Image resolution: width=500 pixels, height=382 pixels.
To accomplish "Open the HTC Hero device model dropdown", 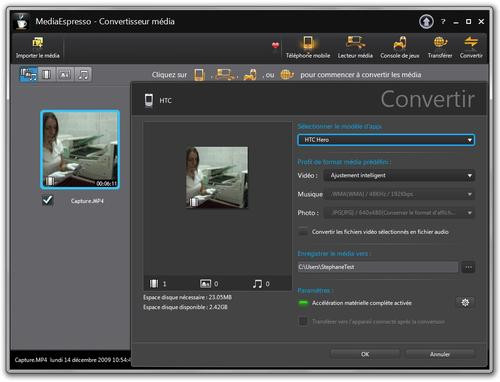I will coord(386,140).
